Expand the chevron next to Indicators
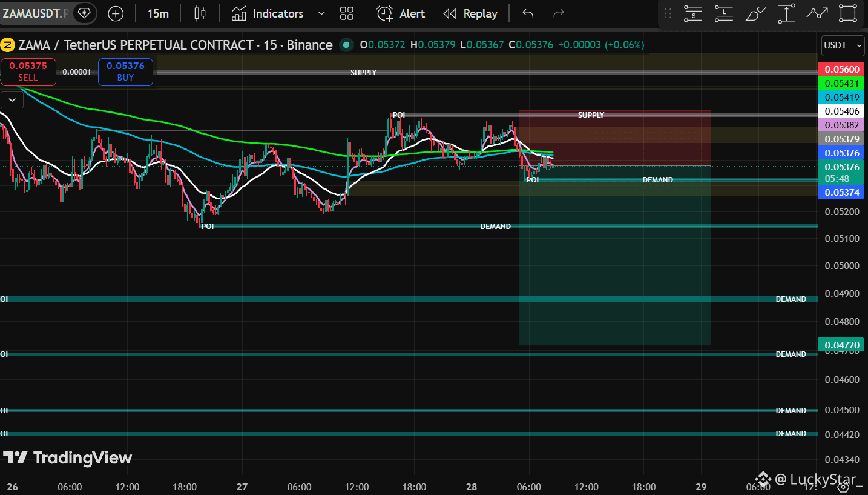The width and height of the screenshot is (868, 495). click(321, 13)
